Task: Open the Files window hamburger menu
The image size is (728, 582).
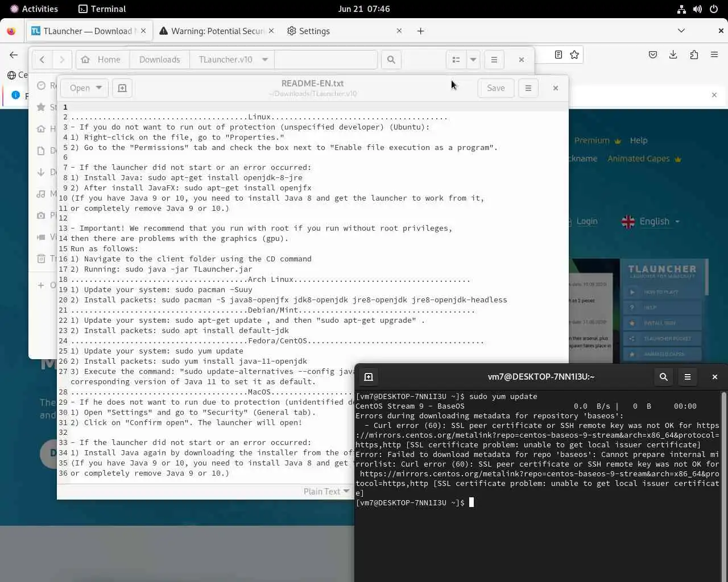Action: [494, 59]
